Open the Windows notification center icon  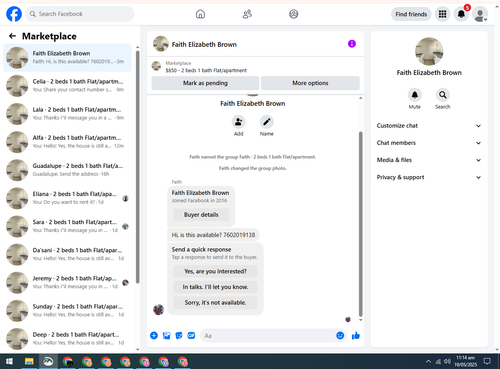pos(487,361)
